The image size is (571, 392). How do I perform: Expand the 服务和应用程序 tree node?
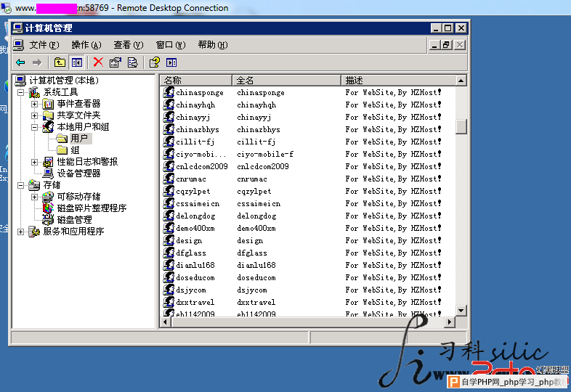[21, 232]
